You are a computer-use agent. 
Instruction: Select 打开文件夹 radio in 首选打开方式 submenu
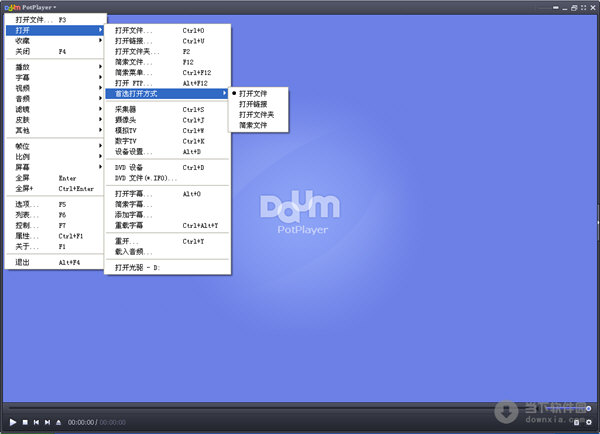pos(258,114)
